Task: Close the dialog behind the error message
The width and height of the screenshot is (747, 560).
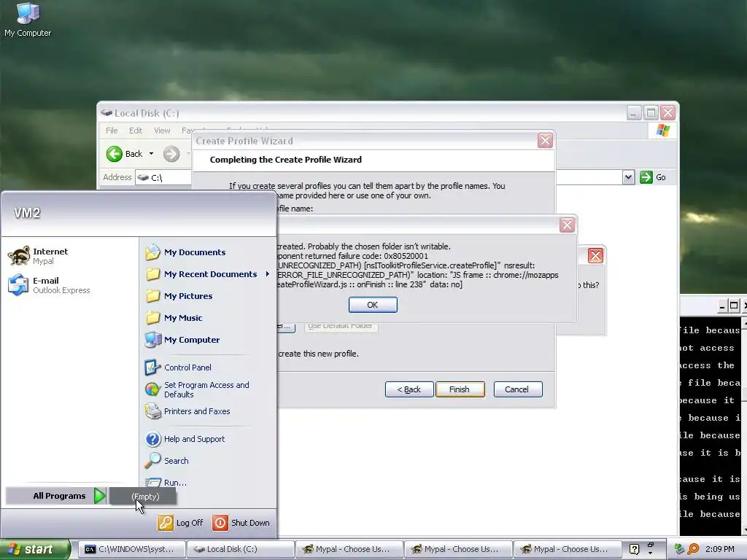Action: tap(595, 256)
